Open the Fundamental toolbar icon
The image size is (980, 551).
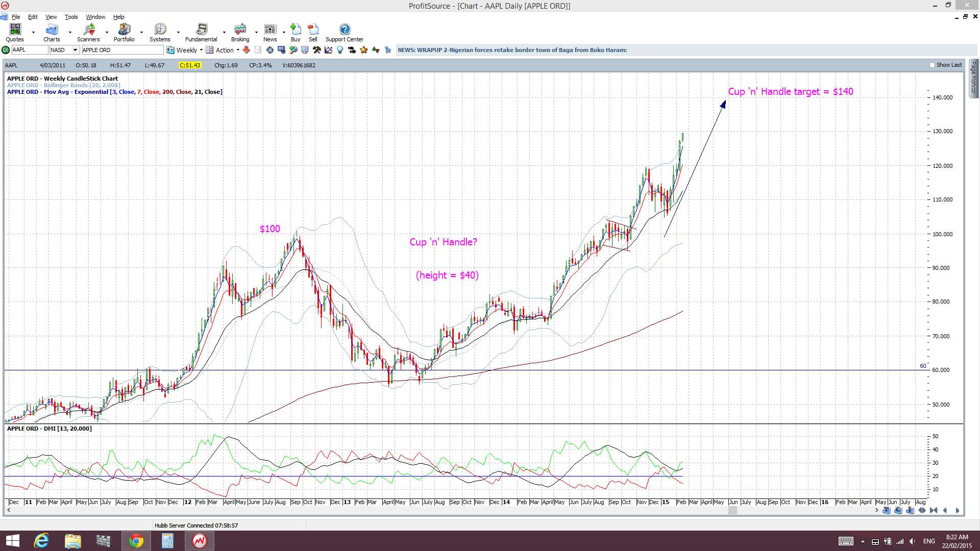(201, 33)
